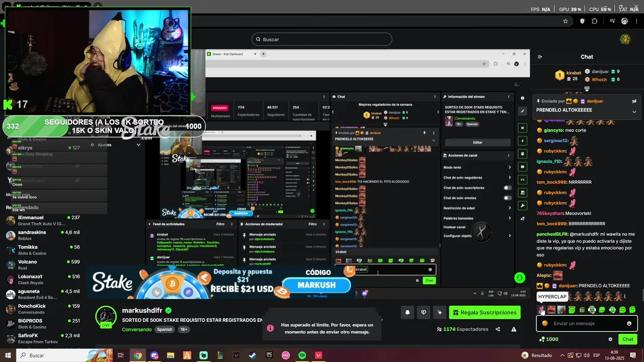Click the share icon beside the Espectadores count

pyautogui.click(x=498, y=329)
